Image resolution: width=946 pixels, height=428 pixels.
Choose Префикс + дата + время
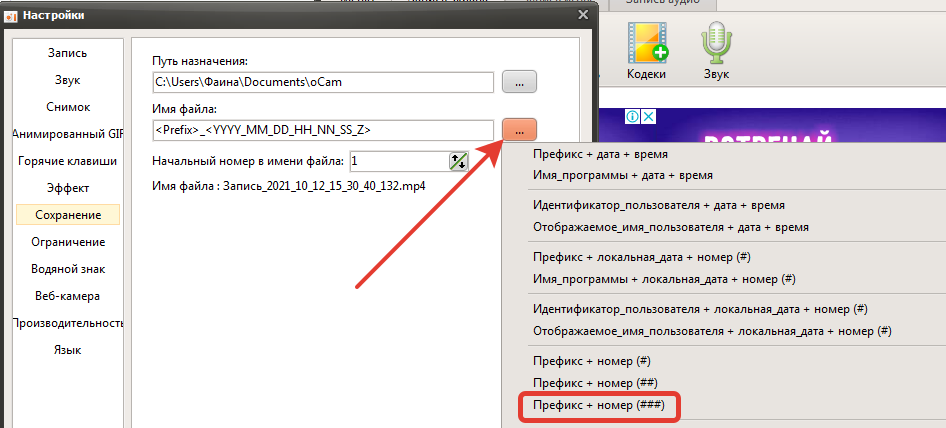click(x=600, y=154)
